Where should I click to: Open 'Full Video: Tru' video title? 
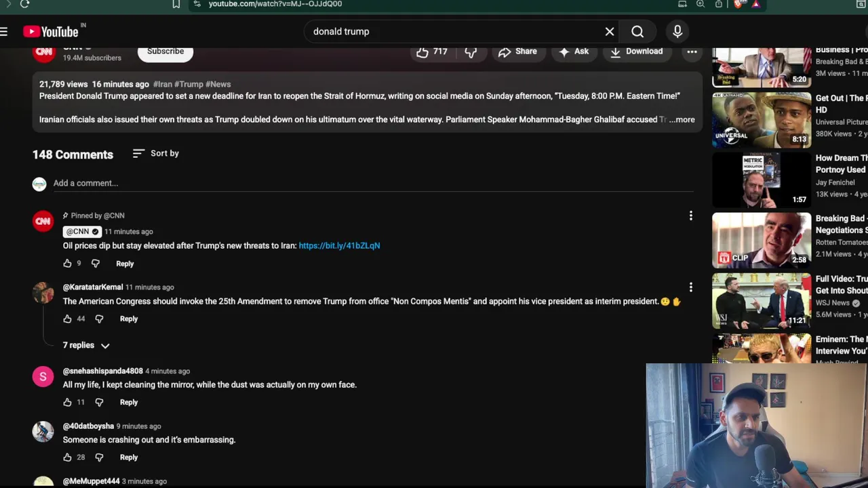pyautogui.click(x=842, y=285)
